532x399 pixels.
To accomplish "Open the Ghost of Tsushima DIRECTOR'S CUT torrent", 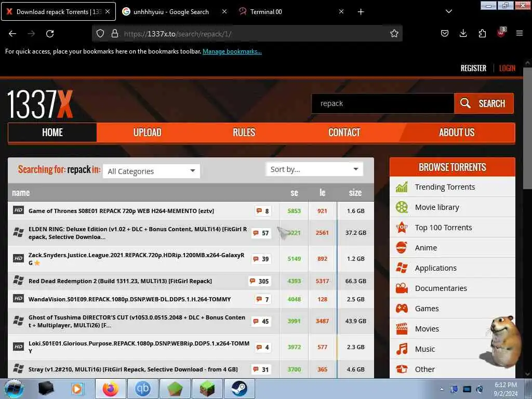I will (x=137, y=321).
